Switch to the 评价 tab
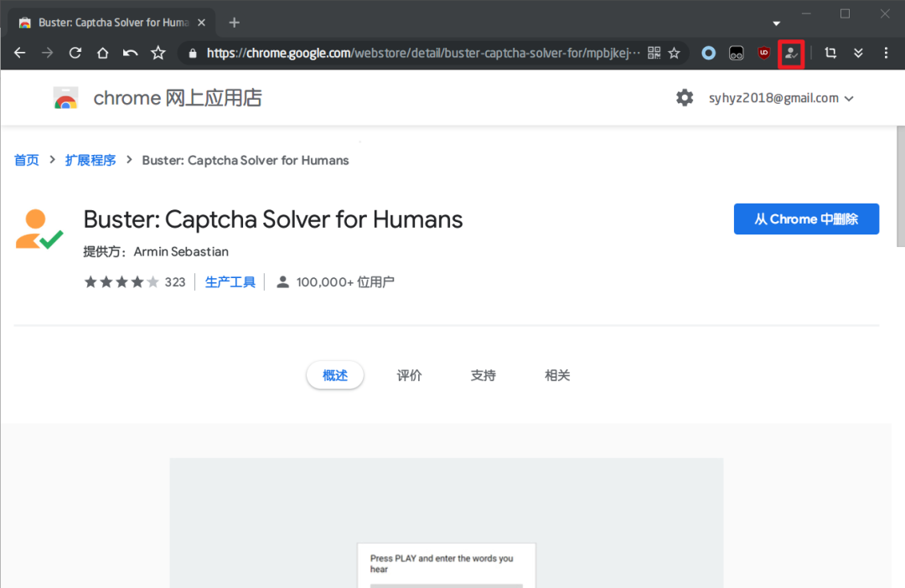Viewport: 905px width, 588px height. click(x=409, y=375)
